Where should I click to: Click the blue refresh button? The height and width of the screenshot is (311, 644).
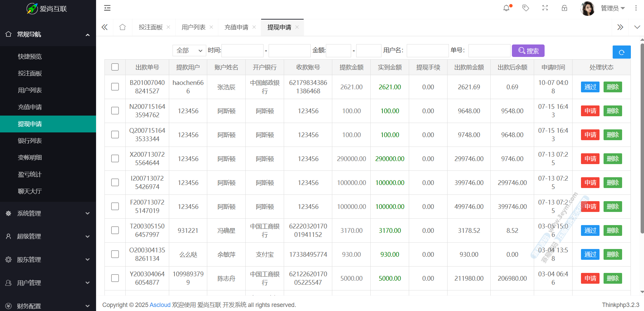click(621, 52)
